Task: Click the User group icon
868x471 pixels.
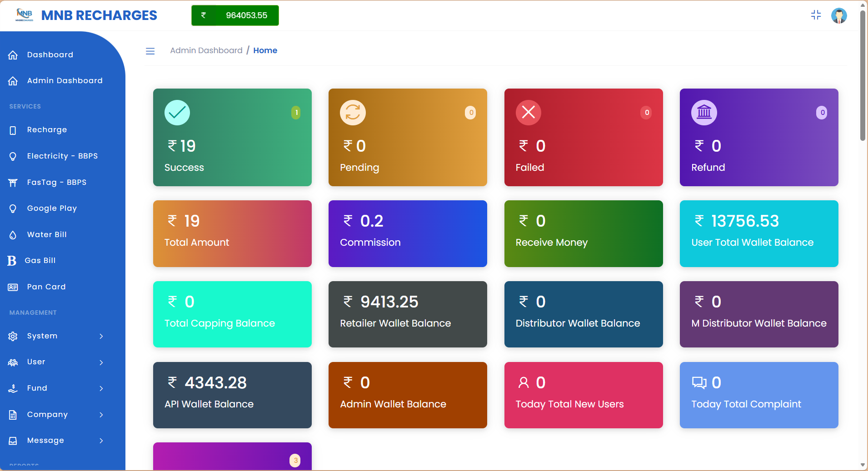Action: click(x=13, y=362)
